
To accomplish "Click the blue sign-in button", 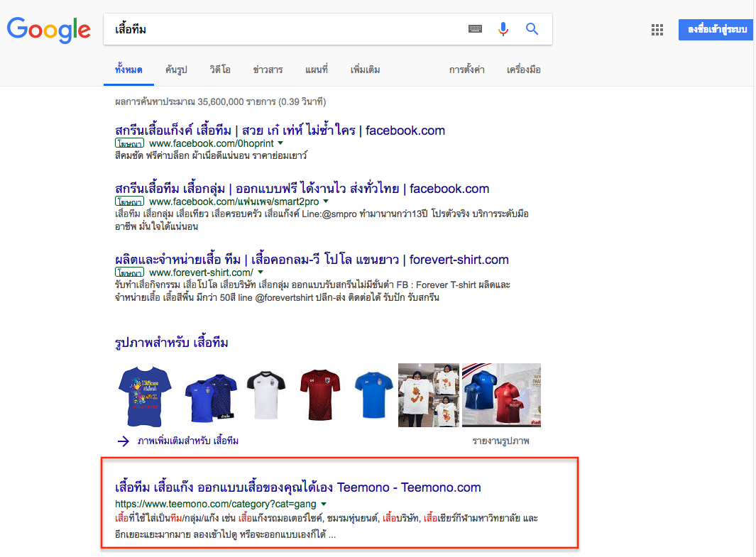I will (x=716, y=30).
